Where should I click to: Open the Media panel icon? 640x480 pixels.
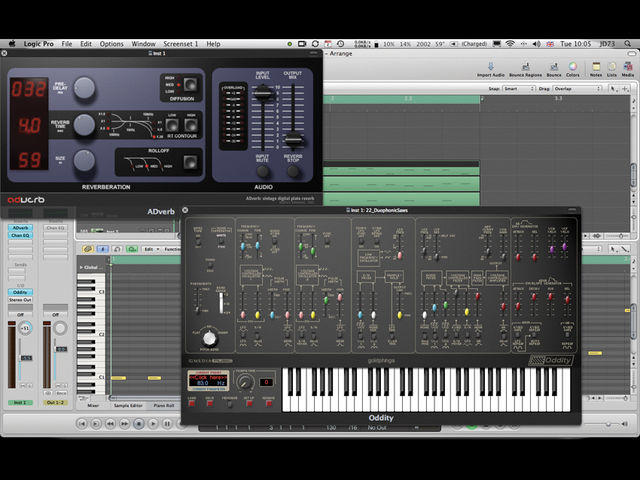point(628,67)
